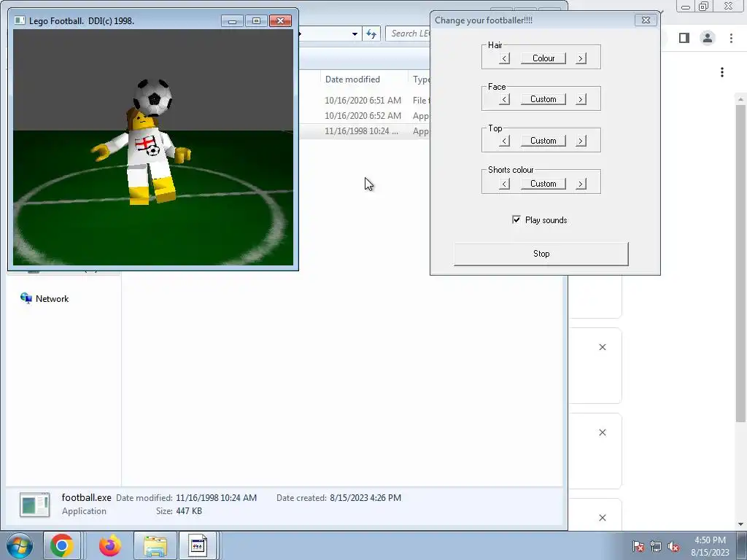The image size is (747, 560).
Task: Select next Face option arrow
Action: click(x=581, y=99)
